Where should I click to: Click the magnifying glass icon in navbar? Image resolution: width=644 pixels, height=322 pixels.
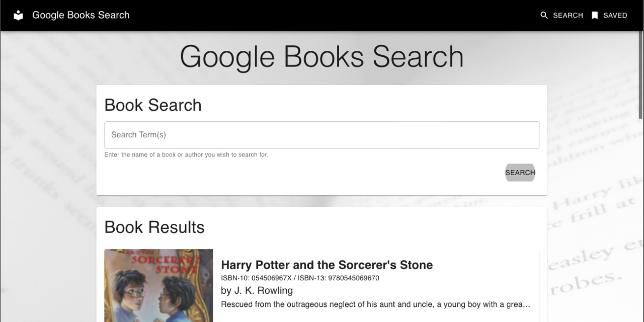544,16
